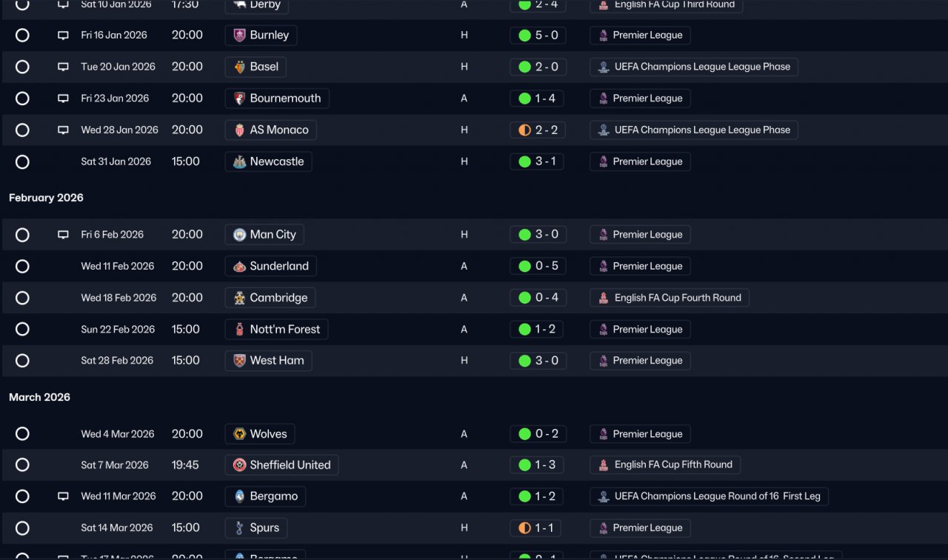The image size is (948, 560).
Task: Select the radio circle for Newcastle fixture
Action: tap(22, 161)
